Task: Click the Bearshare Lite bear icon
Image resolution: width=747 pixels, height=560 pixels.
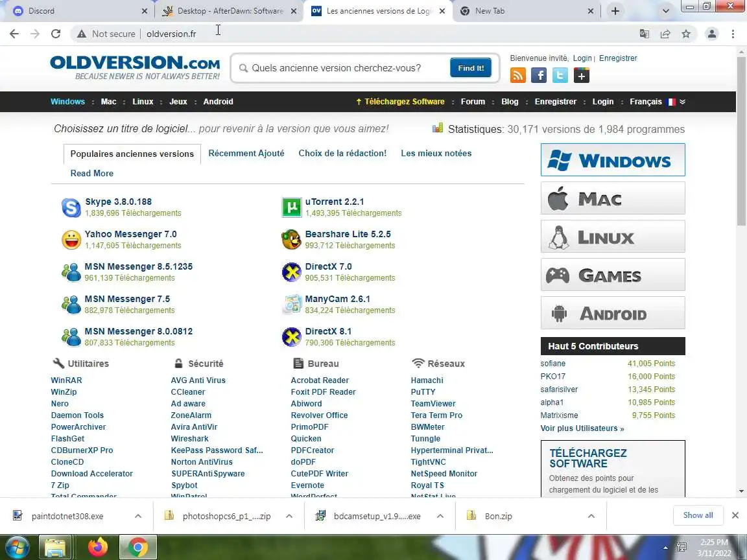Action: pos(292,240)
